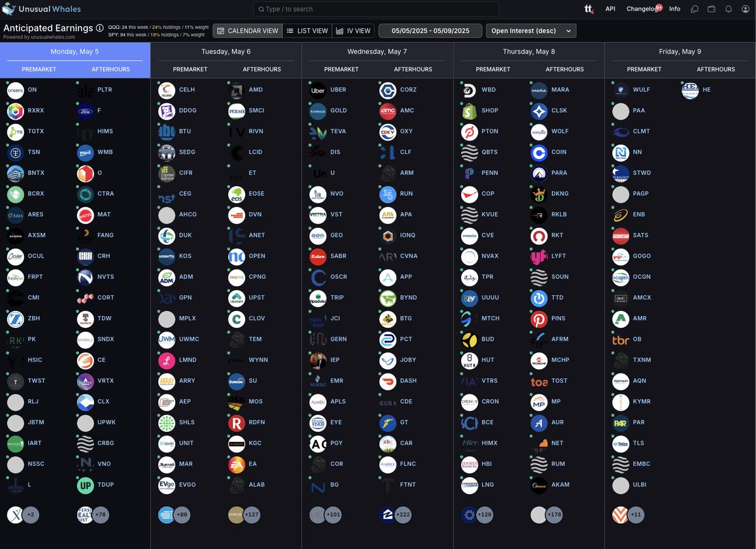The image size is (756, 549).
Task: Open the DKNG ticker link
Action: click(x=559, y=194)
